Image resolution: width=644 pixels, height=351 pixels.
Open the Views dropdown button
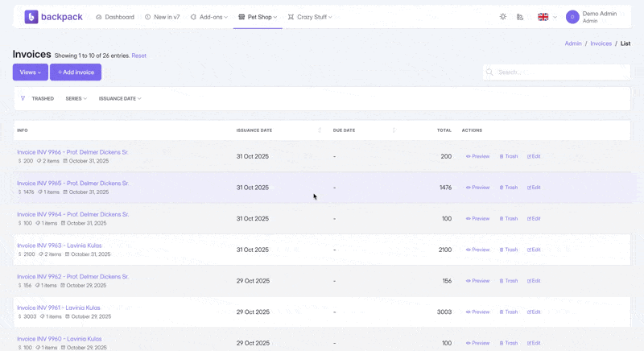(31, 72)
